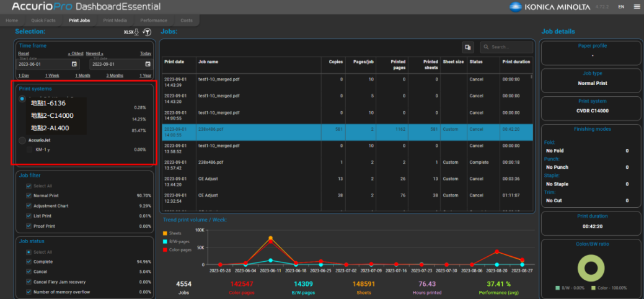Uncheck Number of memory overflow checkbox

click(x=29, y=292)
